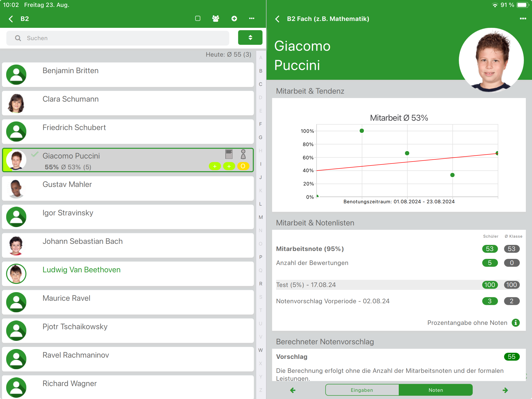Screen dimensions: 532x399
Task: Tap the person figure icon on Puccini row
Action: tap(243, 154)
